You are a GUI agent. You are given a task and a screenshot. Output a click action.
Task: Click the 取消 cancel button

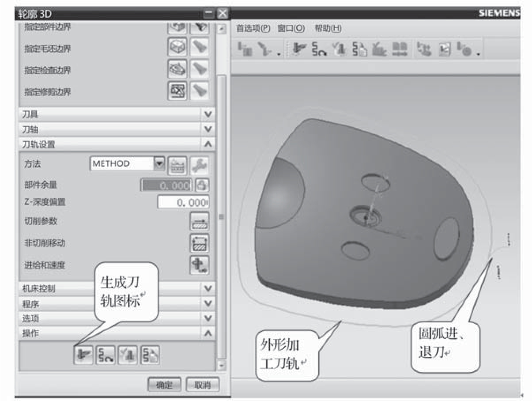click(202, 385)
